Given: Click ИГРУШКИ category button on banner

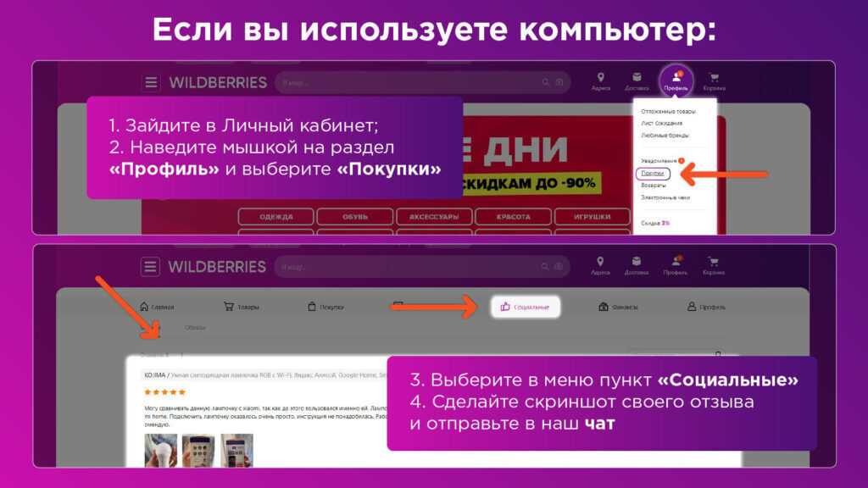Looking at the screenshot, I should [x=593, y=216].
